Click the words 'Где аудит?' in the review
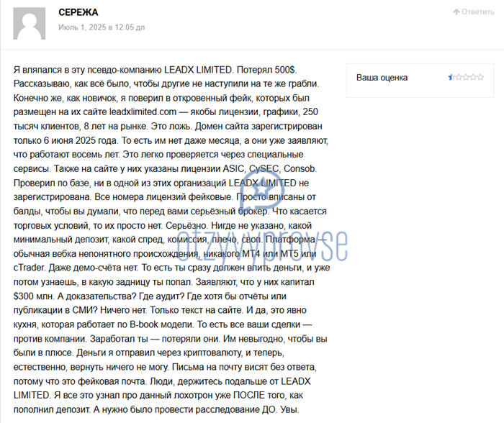Image resolution: width=504 pixels, height=423 pixels. tap(161, 296)
